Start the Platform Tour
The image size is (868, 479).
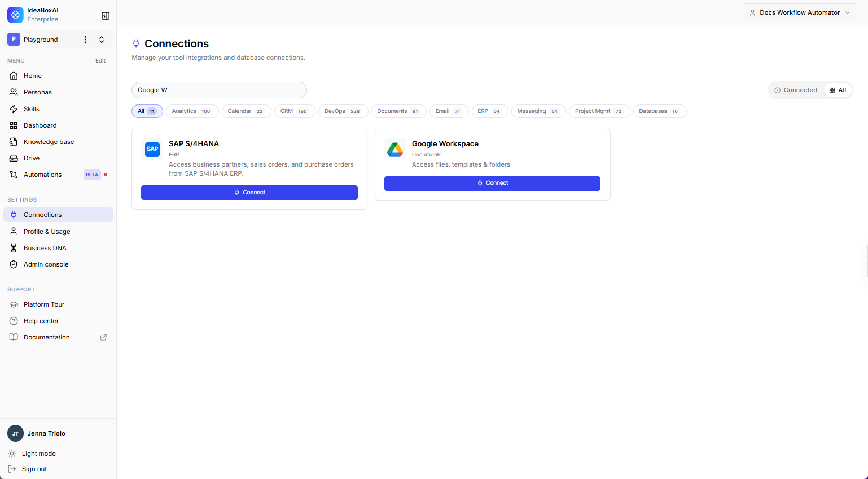pos(58,304)
